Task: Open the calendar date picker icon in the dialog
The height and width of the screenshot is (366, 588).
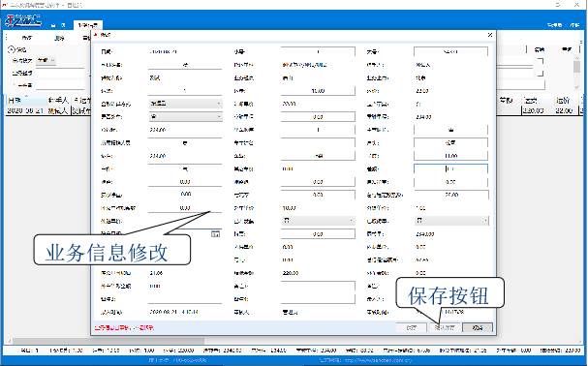Action: [215, 234]
